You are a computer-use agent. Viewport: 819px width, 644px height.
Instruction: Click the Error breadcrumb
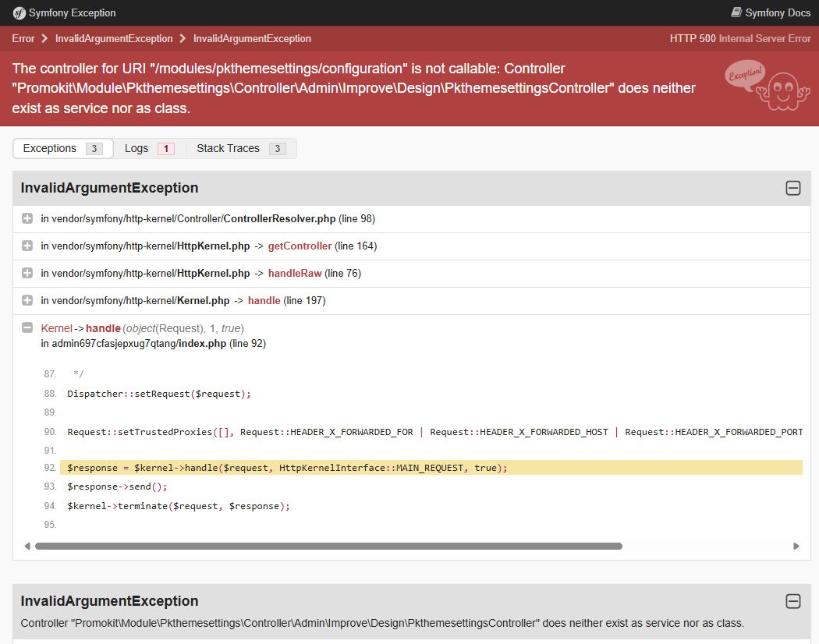(23, 39)
